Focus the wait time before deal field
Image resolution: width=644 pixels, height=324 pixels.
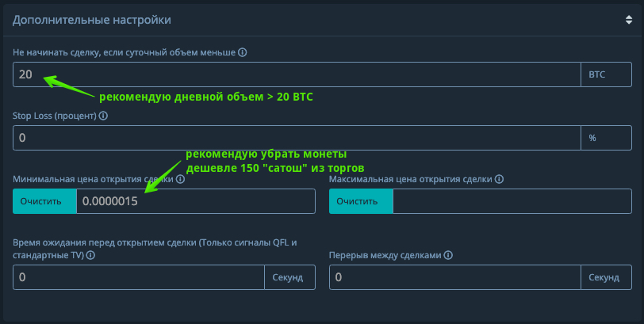[138, 278]
